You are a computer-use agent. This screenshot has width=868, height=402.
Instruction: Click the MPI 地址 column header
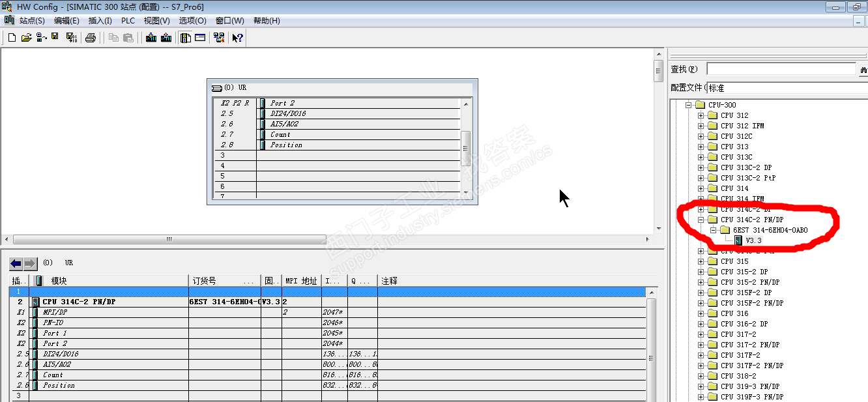(x=302, y=281)
